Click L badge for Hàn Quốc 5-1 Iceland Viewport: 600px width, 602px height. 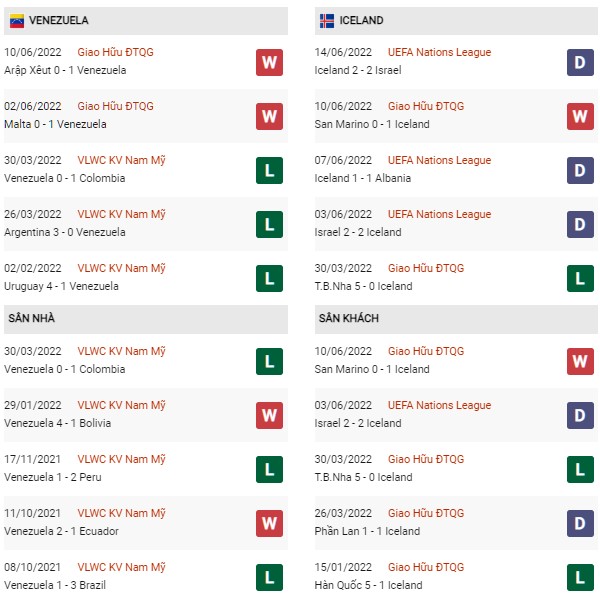(x=580, y=577)
